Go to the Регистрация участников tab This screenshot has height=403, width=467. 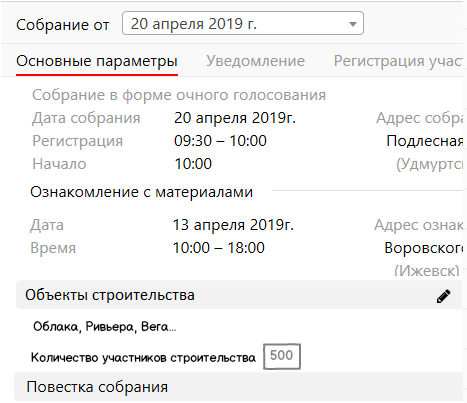coord(398,61)
